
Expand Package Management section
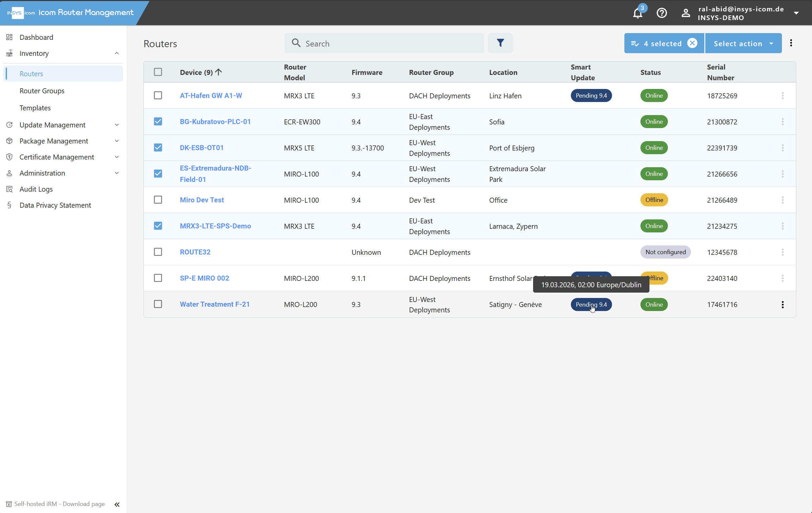[x=117, y=141]
